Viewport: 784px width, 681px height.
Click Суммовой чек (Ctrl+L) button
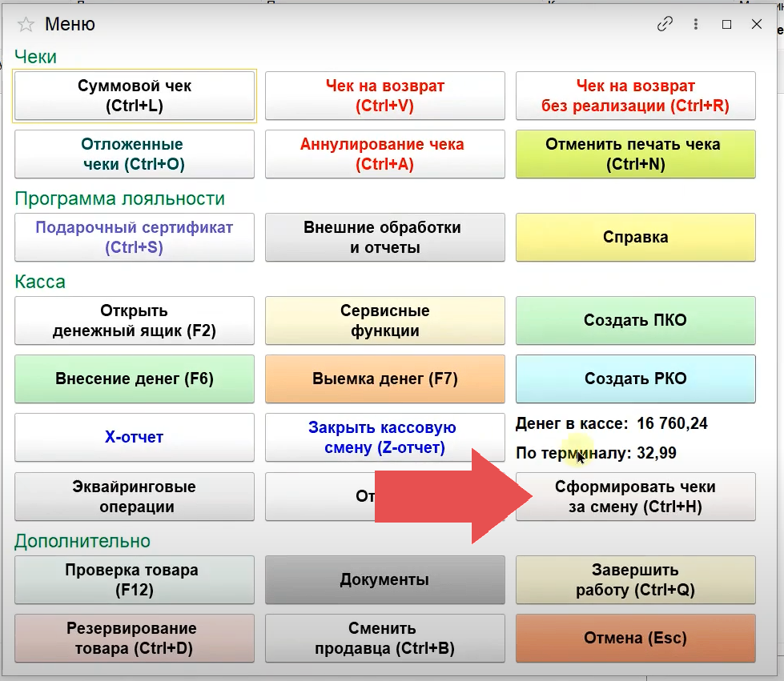click(135, 96)
